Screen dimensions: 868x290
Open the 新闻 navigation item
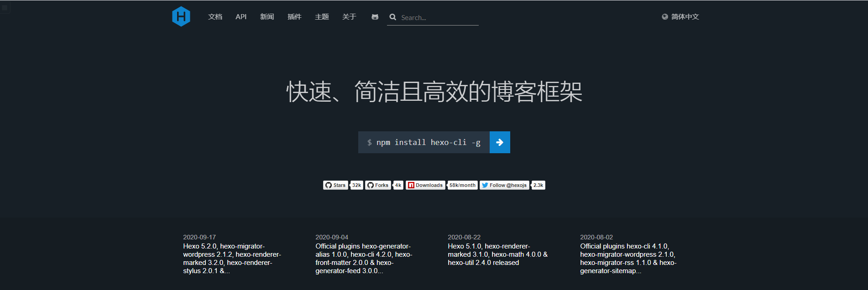pyautogui.click(x=267, y=17)
